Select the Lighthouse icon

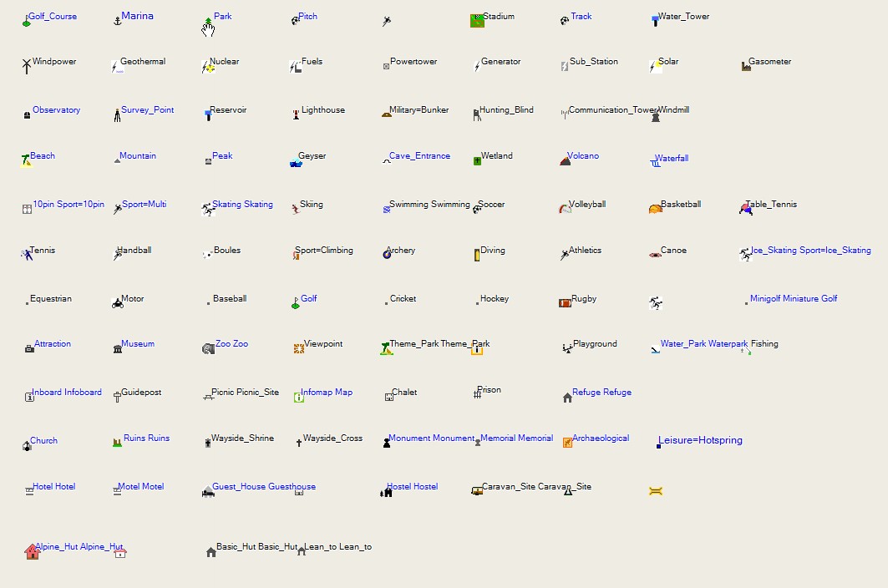296,115
